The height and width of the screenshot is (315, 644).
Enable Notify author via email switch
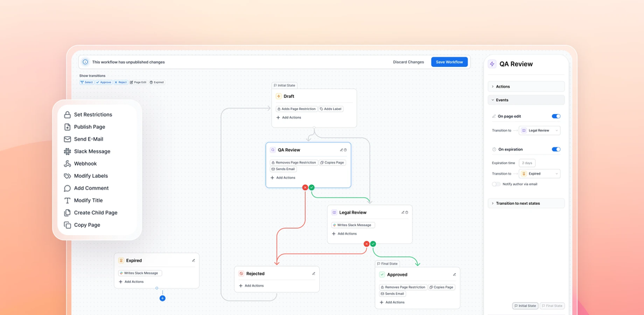[496, 184]
